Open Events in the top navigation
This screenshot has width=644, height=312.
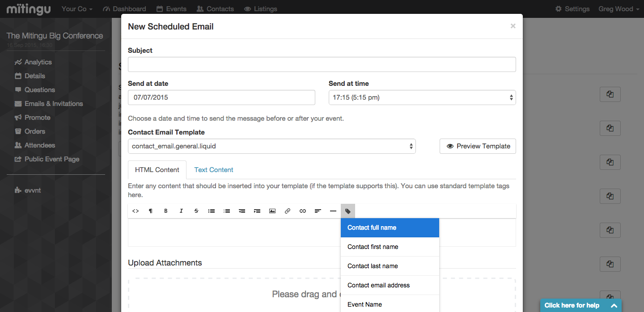(x=171, y=9)
